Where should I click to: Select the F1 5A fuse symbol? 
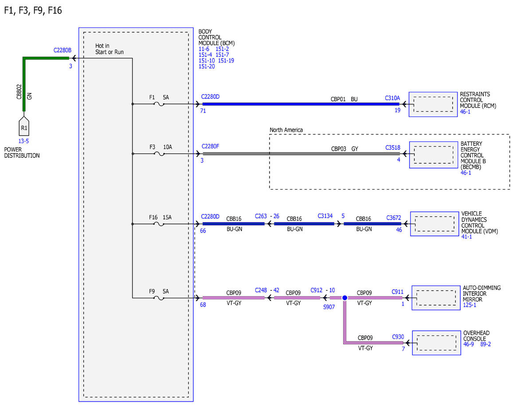point(159,105)
